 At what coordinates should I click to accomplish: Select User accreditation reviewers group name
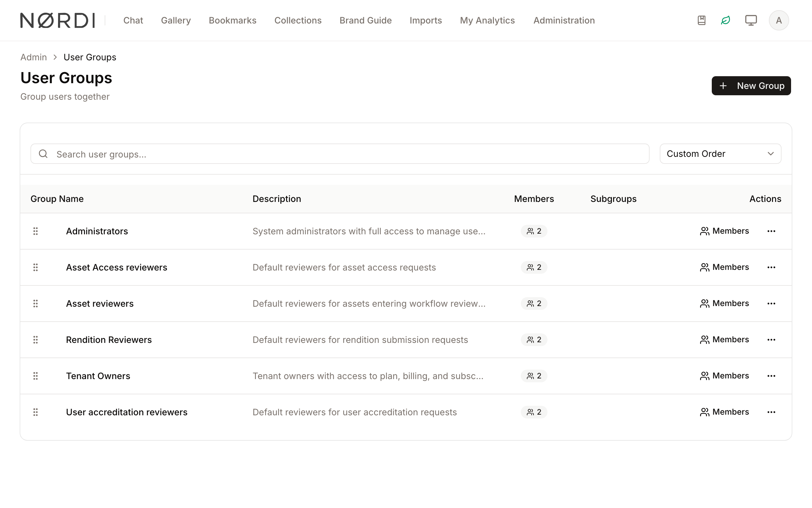click(x=127, y=412)
